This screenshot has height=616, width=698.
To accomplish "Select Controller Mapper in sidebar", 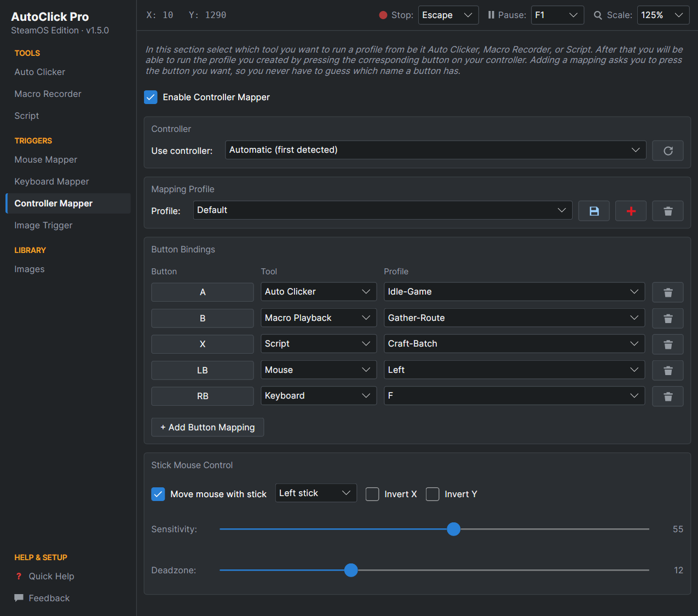I will (x=68, y=203).
